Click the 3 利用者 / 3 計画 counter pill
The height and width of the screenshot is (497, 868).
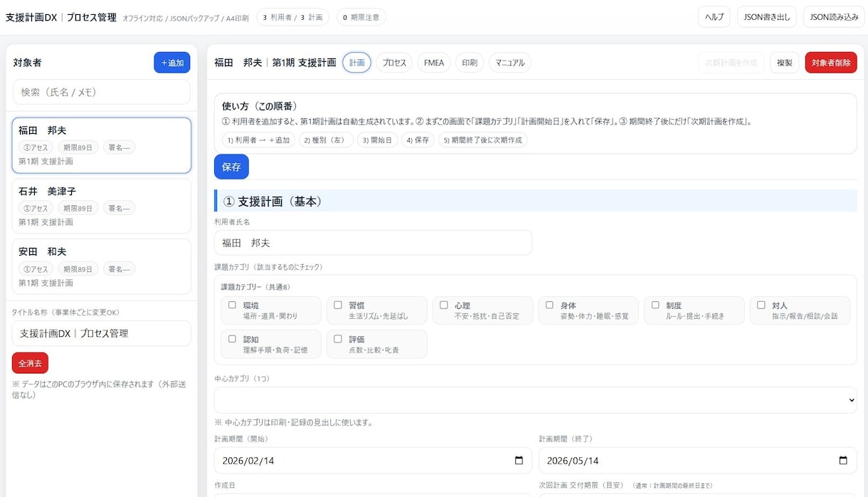292,17
